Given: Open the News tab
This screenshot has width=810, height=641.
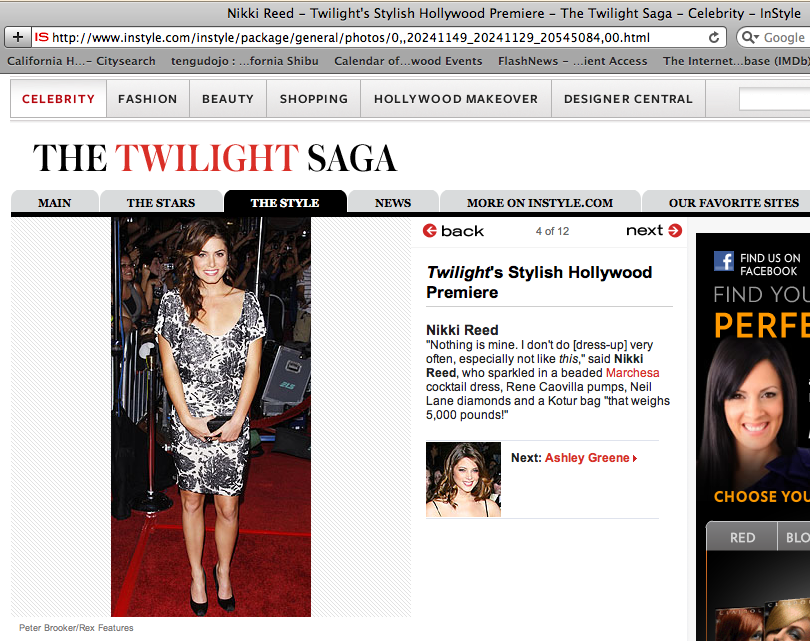Looking at the screenshot, I should click(x=393, y=202).
